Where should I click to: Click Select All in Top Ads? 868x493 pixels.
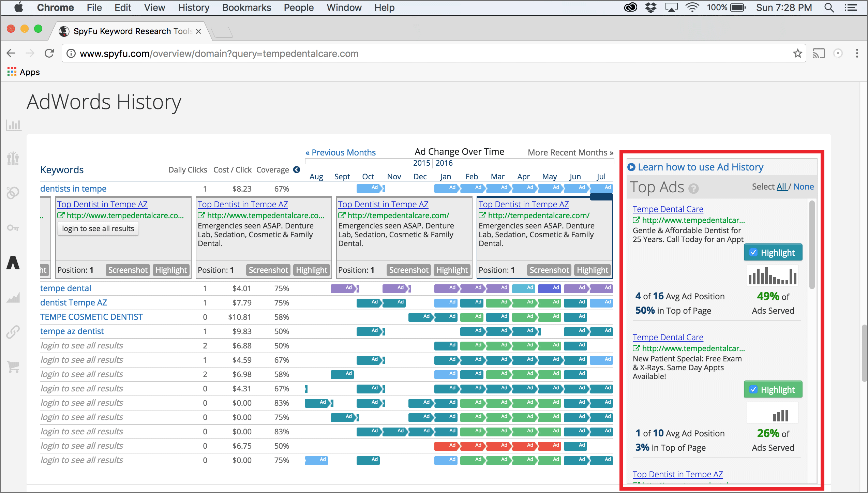[x=781, y=186]
